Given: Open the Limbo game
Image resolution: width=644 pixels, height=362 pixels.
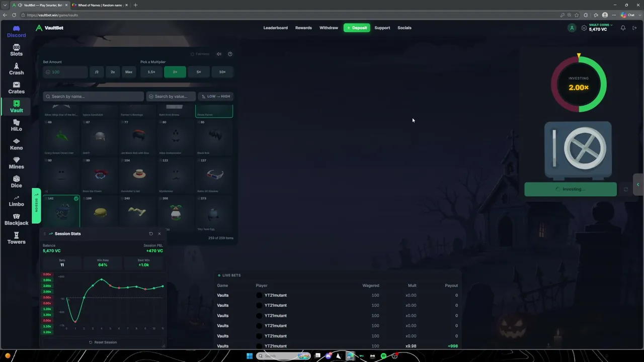Looking at the screenshot, I should click(16, 201).
